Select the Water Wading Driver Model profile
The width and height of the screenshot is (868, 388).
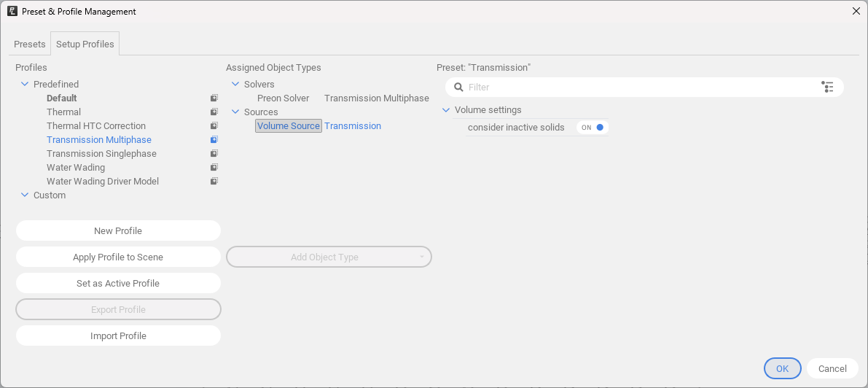point(103,182)
